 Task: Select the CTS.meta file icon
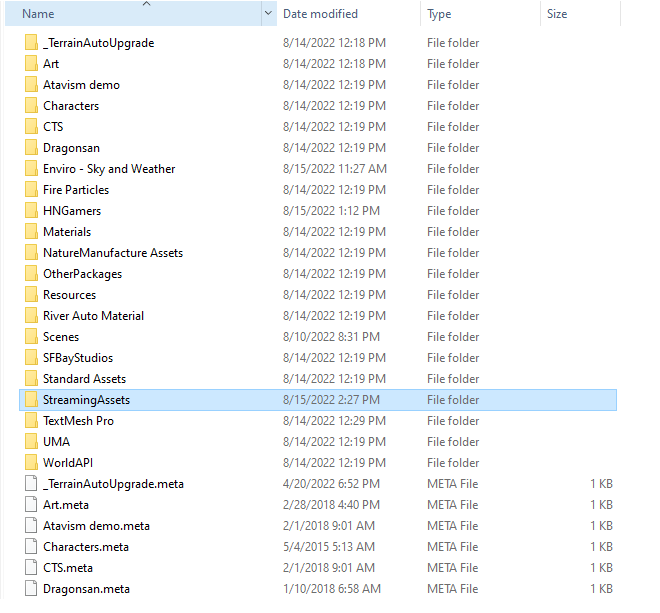tap(31, 568)
